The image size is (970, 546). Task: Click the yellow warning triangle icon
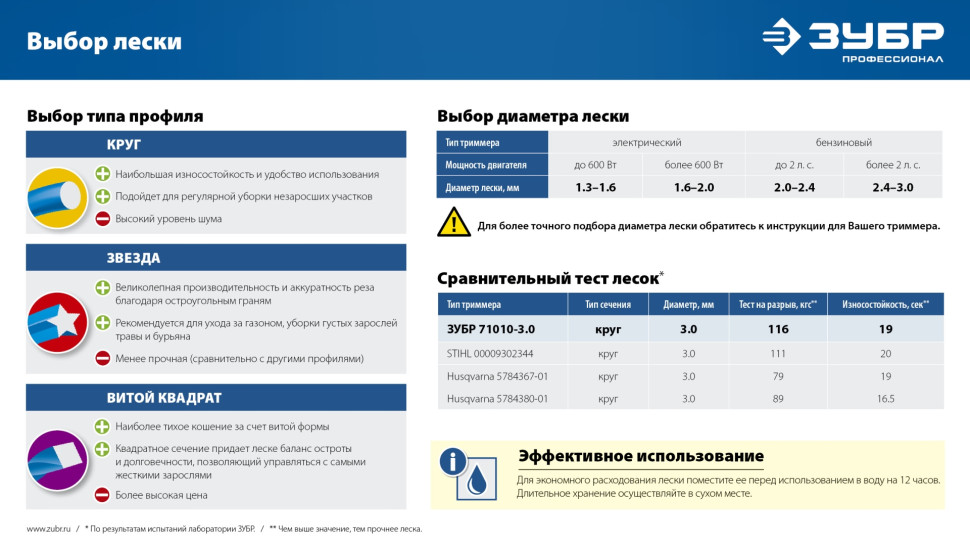pos(454,222)
